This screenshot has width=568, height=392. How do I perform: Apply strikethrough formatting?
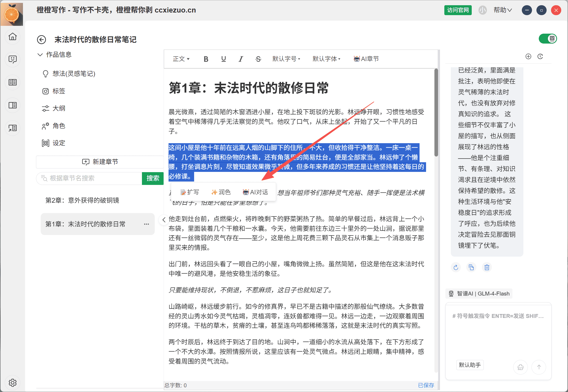[x=258, y=59]
